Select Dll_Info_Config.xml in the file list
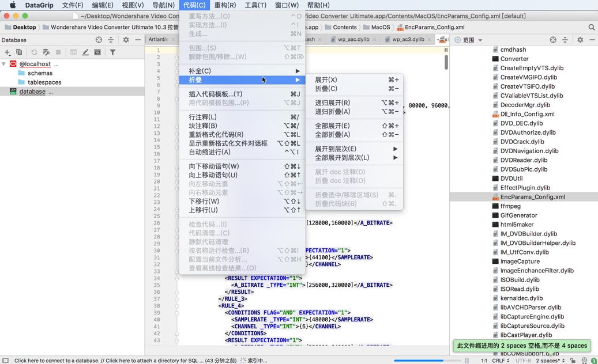This screenshot has width=598, height=364. 524,114
